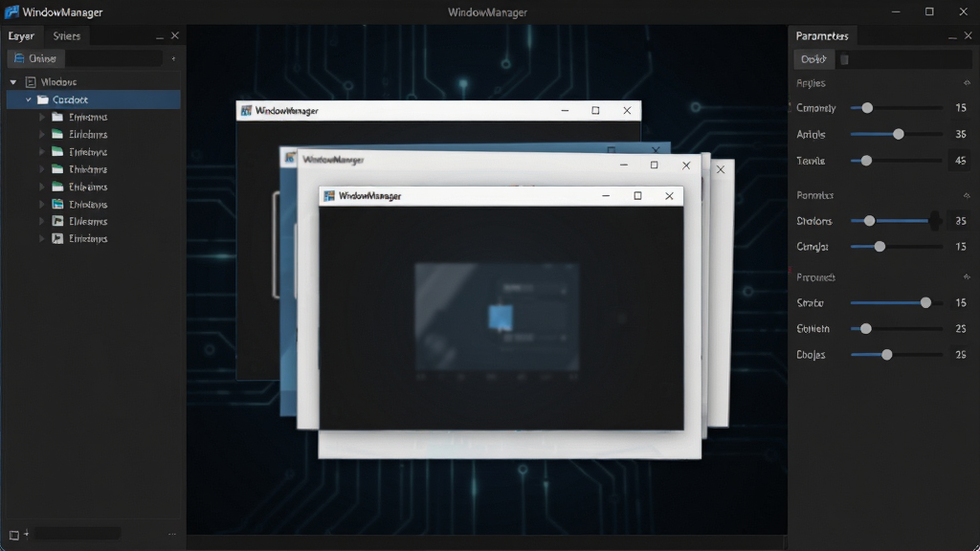Select the highlighted folder row in layer tree
This screenshot has width=980, height=551.
93,99
